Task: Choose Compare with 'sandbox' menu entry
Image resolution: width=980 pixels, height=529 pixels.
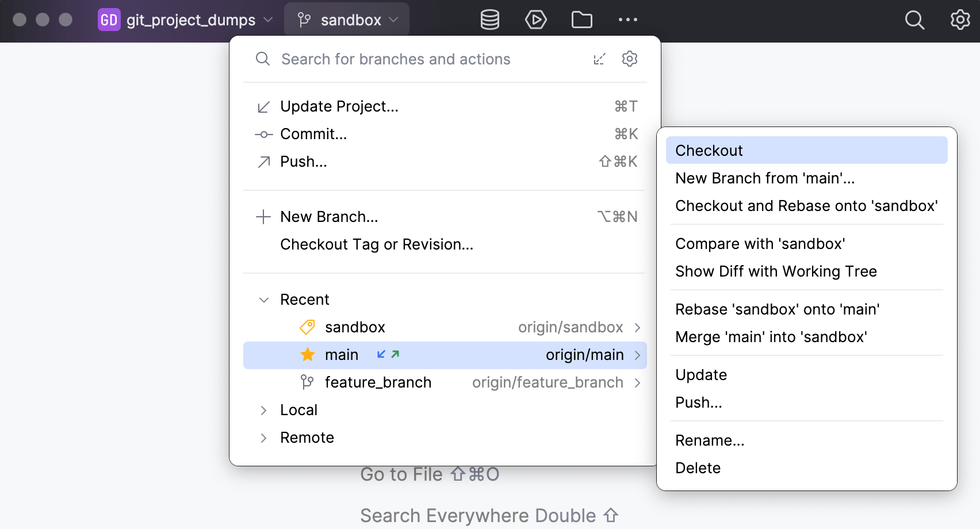Action: (760, 244)
